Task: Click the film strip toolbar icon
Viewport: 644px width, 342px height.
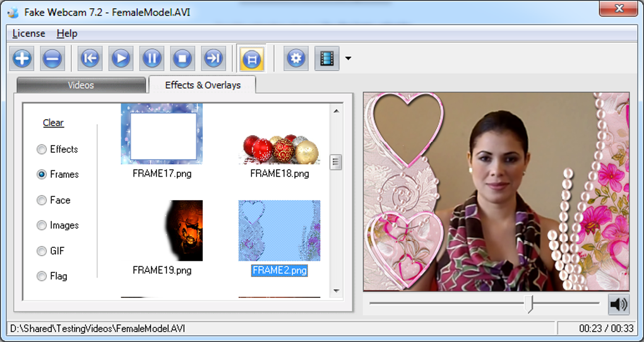Action: (x=327, y=58)
